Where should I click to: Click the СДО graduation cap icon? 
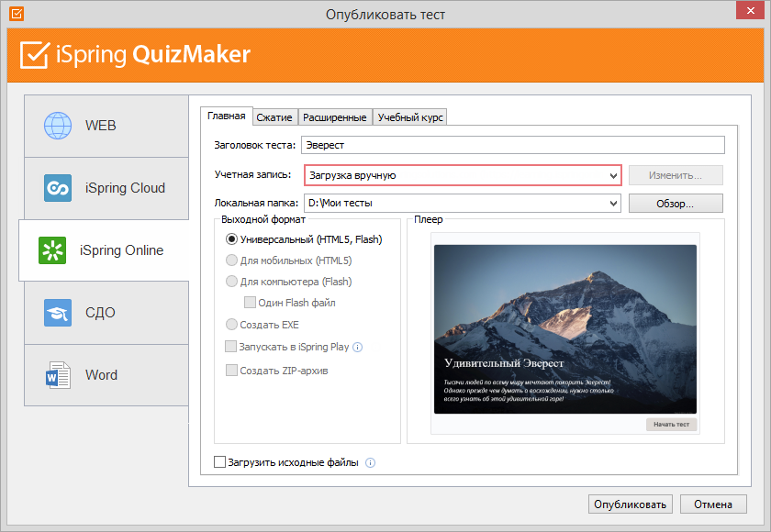(x=58, y=313)
